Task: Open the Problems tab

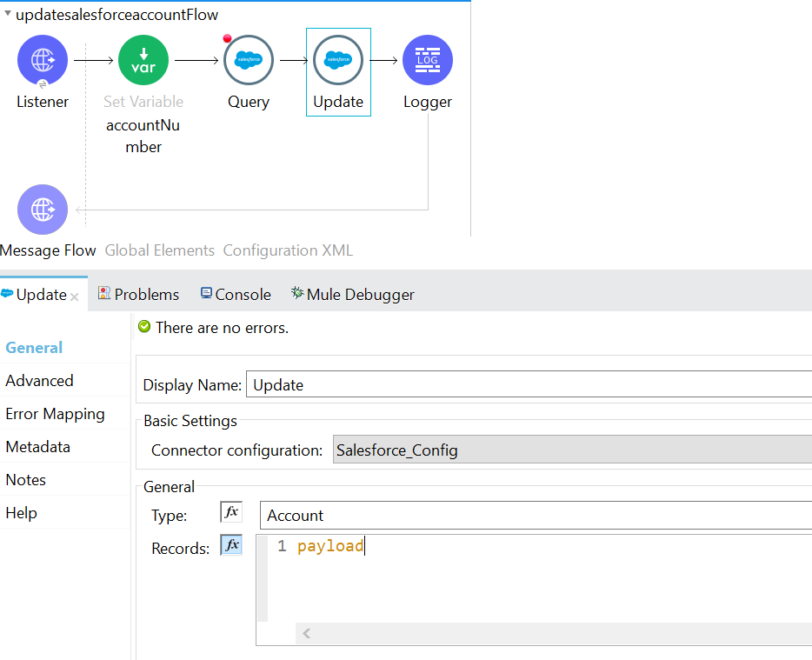Action: tap(138, 294)
